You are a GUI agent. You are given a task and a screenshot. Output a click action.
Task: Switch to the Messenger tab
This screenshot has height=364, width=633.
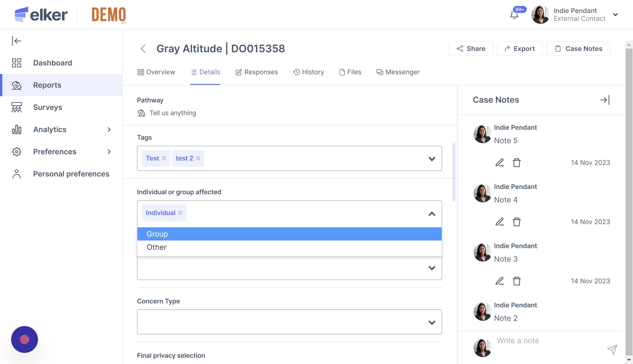click(x=398, y=72)
